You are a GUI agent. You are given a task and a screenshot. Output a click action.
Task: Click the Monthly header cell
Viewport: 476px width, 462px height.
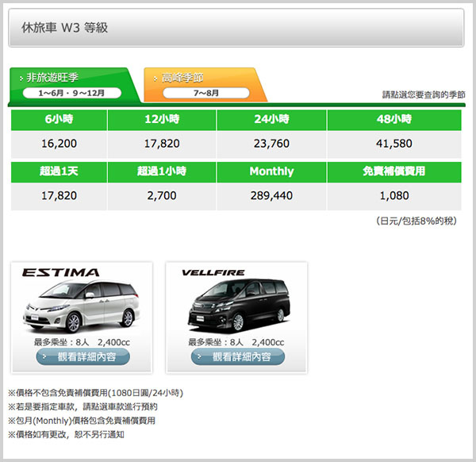pyautogui.click(x=271, y=172)
